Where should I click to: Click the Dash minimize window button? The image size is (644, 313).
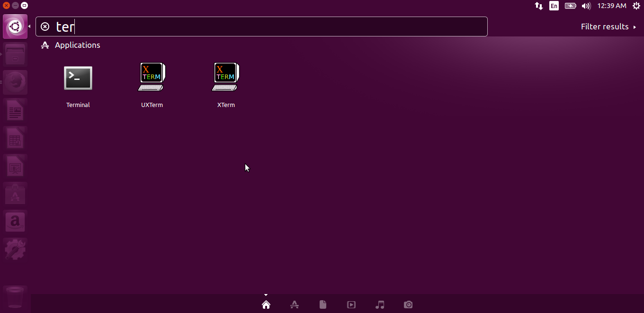[15, 6]
